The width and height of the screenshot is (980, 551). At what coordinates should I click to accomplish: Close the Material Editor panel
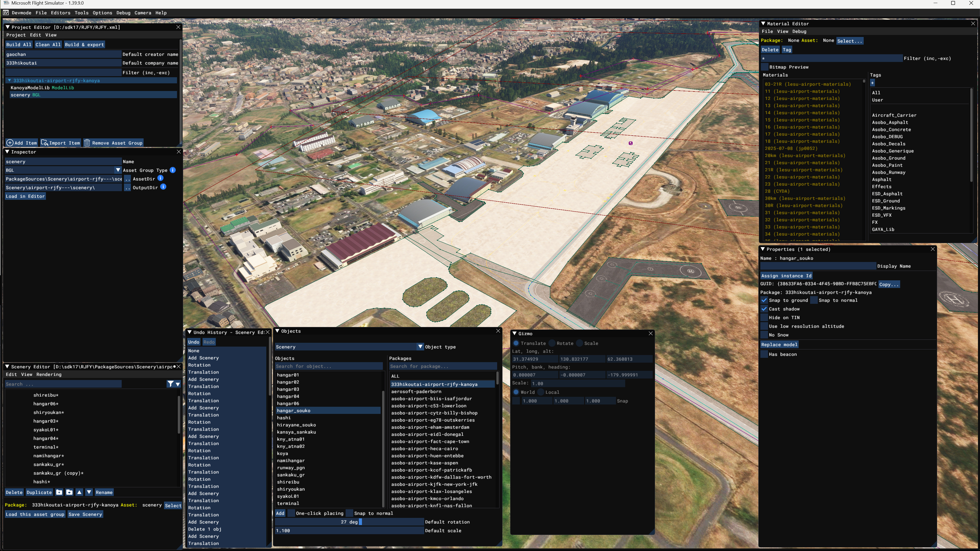973,23
